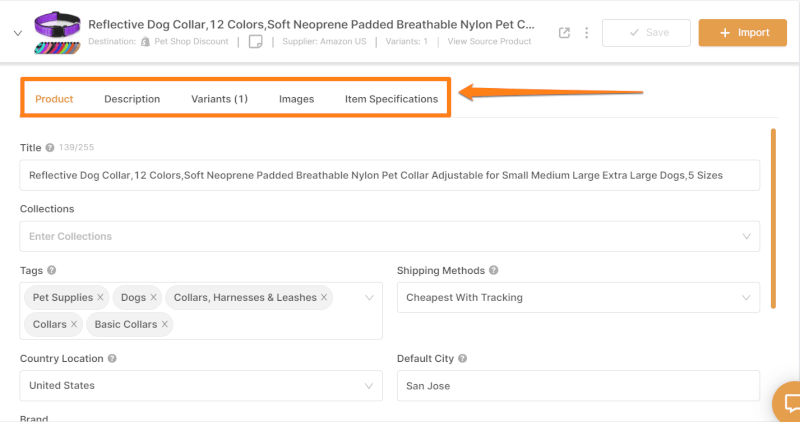Viewport: 800px width, 422px height.
Task: Open the Country Location dropdown
Action: coord(201,386)
